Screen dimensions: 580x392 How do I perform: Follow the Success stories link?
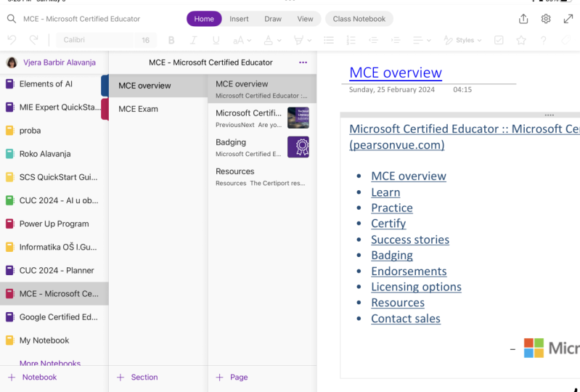click(x=410, y=240)
